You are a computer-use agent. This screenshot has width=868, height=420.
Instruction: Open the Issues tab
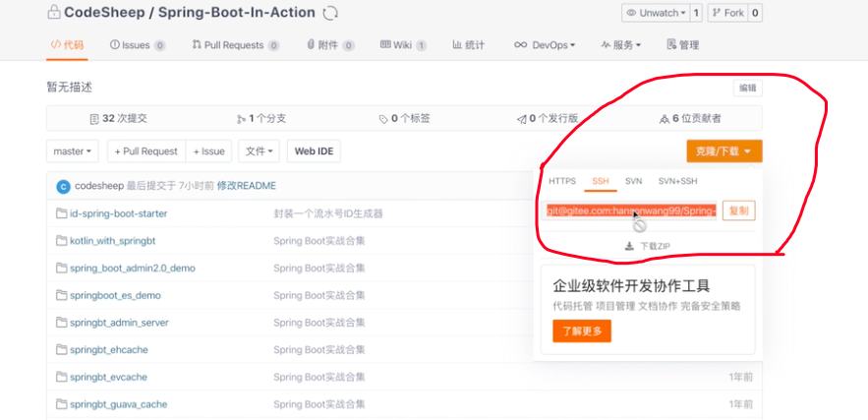[138, 45]
